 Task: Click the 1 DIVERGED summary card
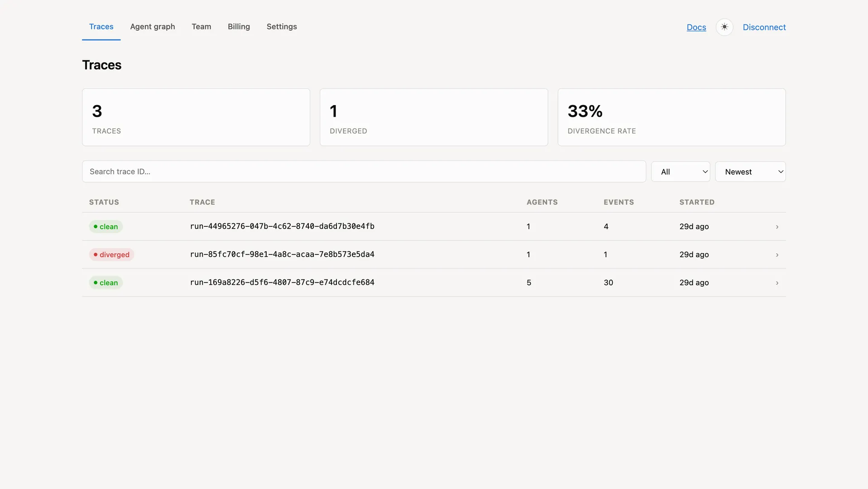(x=433, y=117)
